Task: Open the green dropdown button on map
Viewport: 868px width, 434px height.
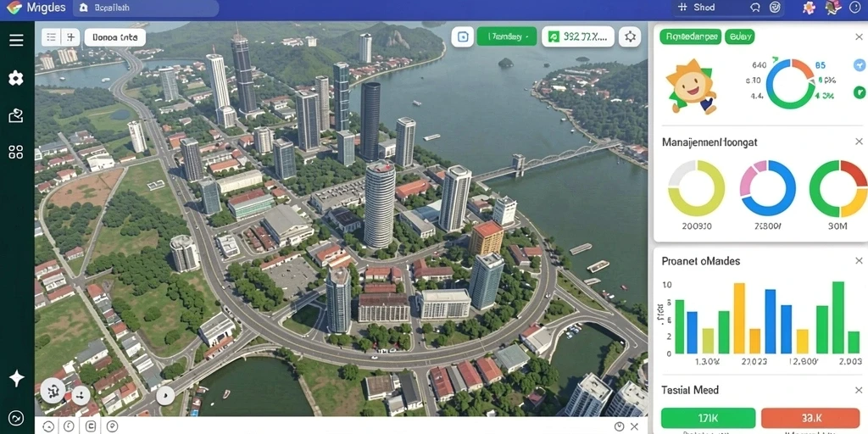Action: 507,37
